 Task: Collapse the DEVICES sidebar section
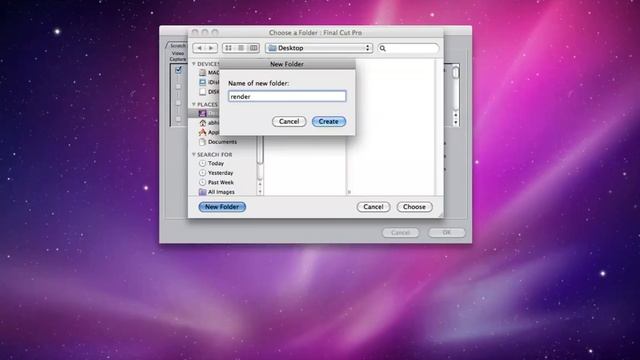pos(194,64)
